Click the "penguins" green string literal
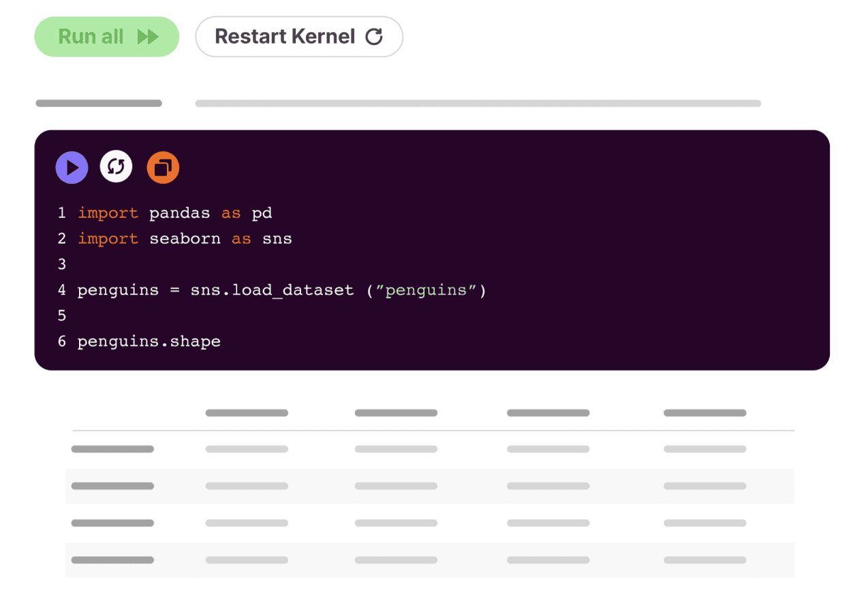The width and height of the screenshot is (868, 594). tap(426, 290)
